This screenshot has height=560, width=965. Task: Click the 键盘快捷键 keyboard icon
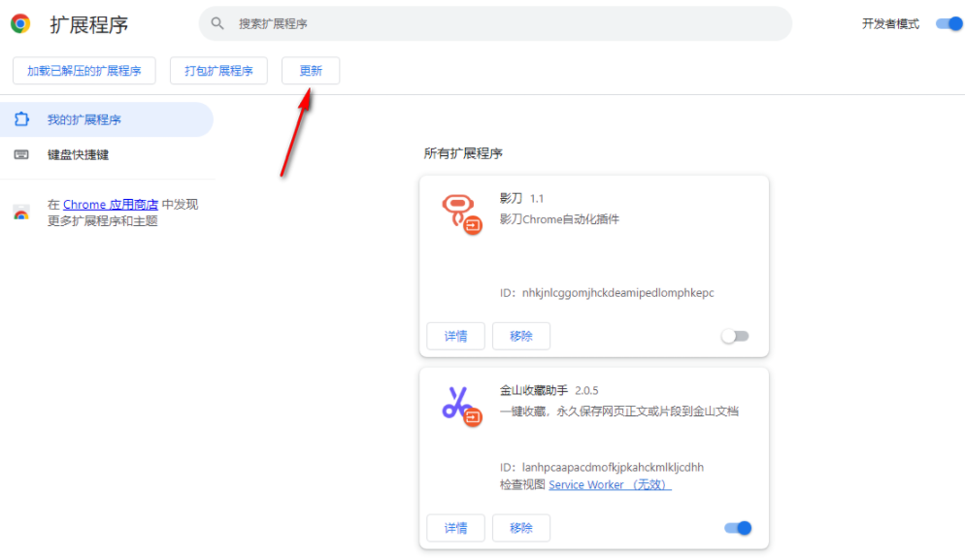click(x=21, y=154)
